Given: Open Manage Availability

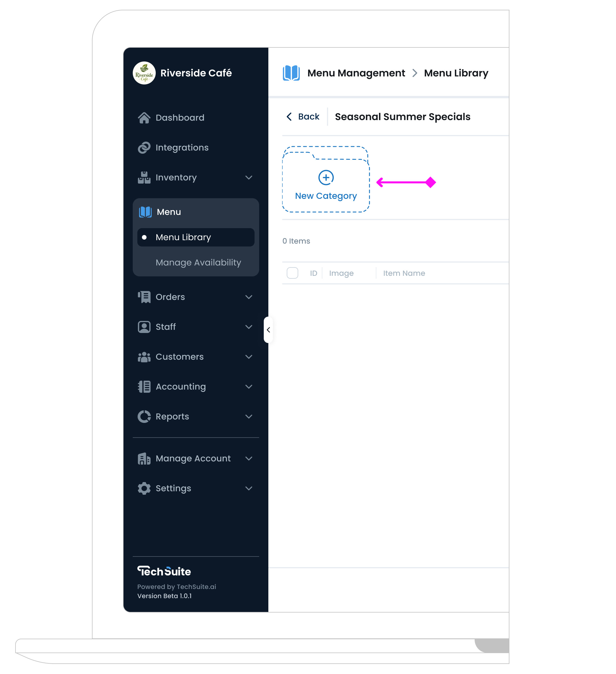Looking at the screenshot, I should (199, 262).
